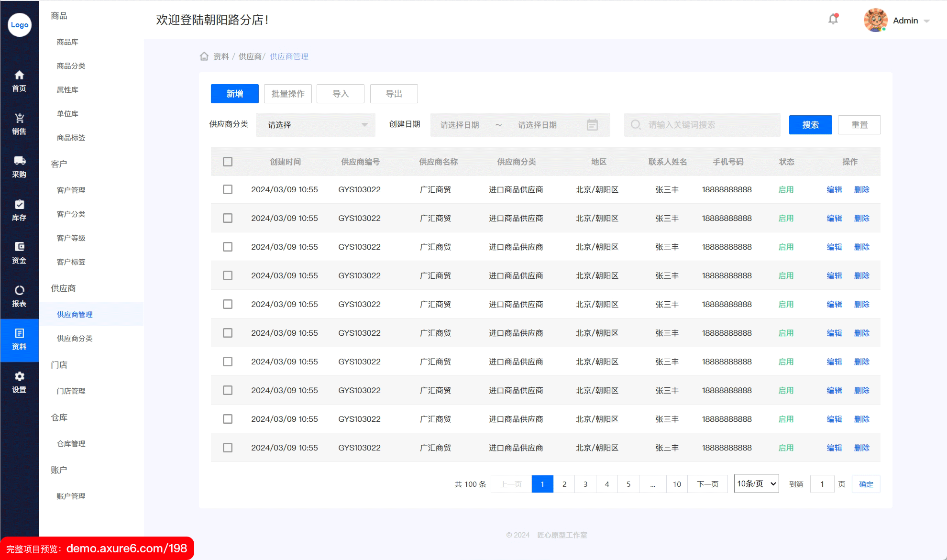Click the end date 请选择日期 field
The image size is (947, 560).
tap(538, 125)
